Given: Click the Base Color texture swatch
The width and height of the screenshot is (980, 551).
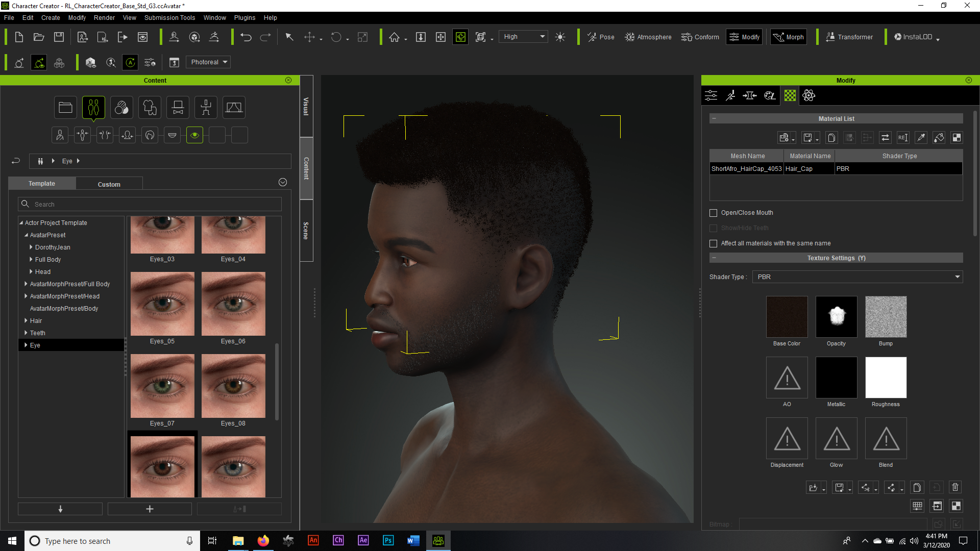Looking at the screenshot, I should tap(787, 316).
